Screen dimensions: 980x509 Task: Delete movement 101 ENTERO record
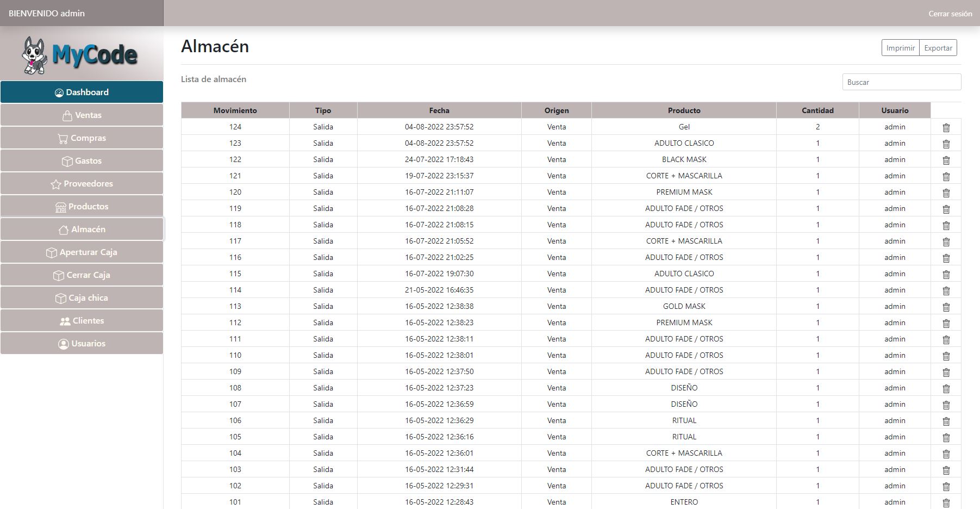tap(946, 502)
